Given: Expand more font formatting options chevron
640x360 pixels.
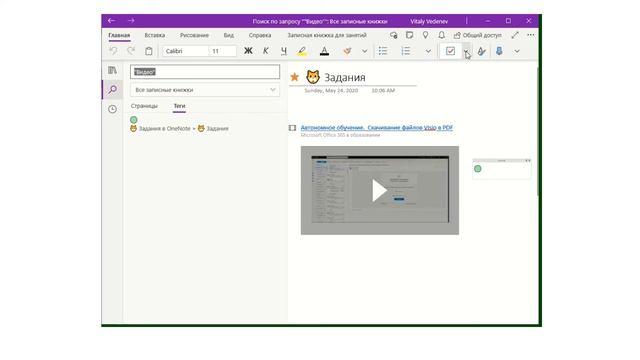Looking at the screenshot, I should [x=364, y=51].
